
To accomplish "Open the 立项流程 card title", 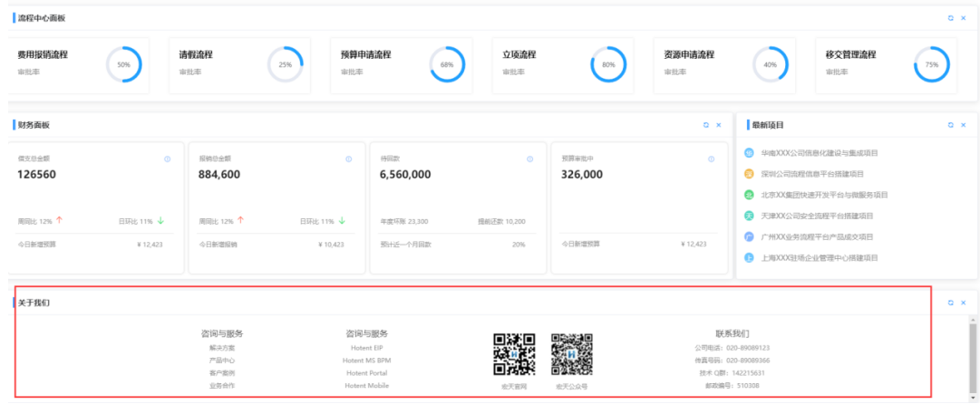I will (x=519, y=55).
